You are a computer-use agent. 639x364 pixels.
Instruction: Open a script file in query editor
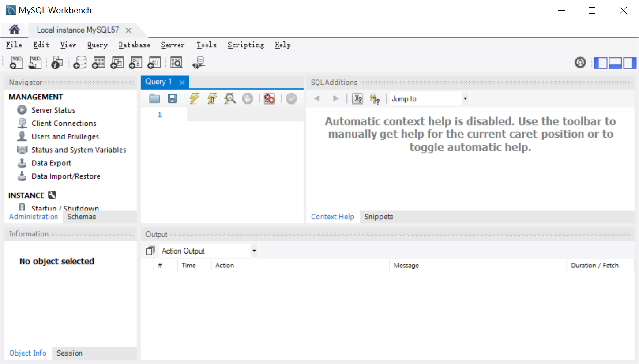tap(154, 99)
